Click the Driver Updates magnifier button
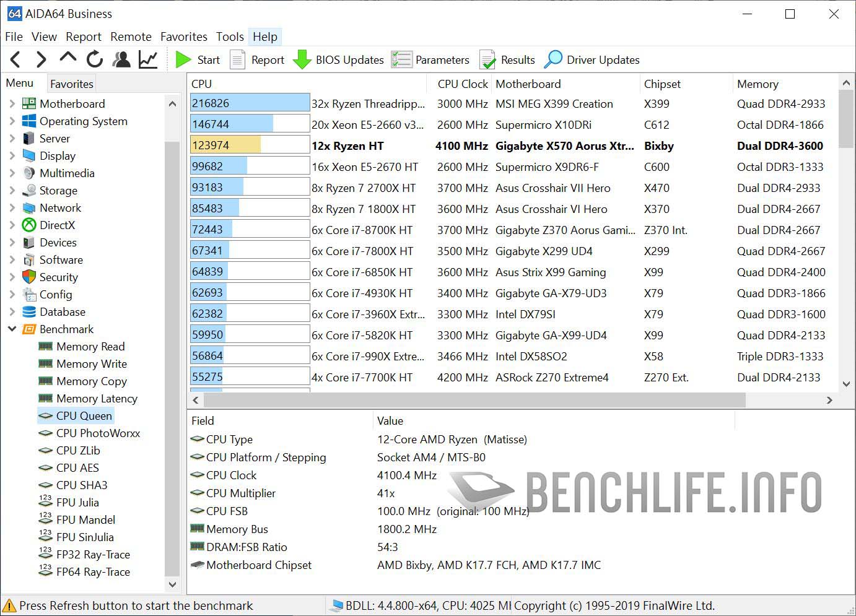 pyautogui.click(x=592, y=60)
